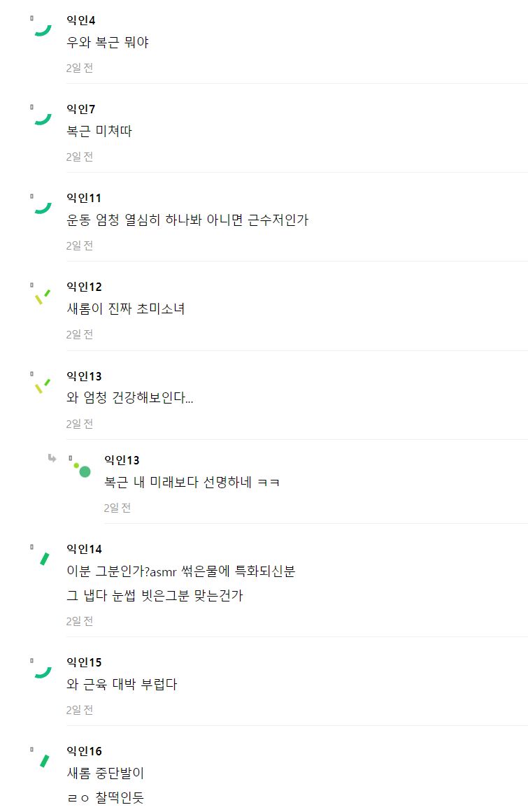This screenshot has width=528, height=812.
Task: Click the reply text 복근 내 미래보다 선명하네
Action: (178, 483)
